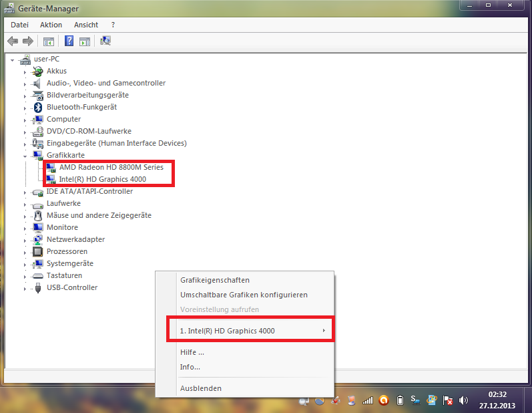Click the Back arrow toolbar icon
The image size is (532, 413).
tap(13, 41)
